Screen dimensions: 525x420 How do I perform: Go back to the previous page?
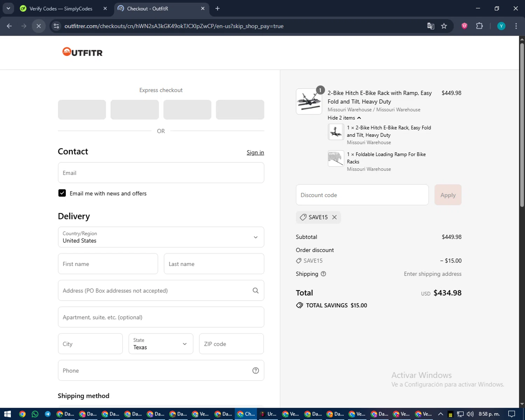9,26
